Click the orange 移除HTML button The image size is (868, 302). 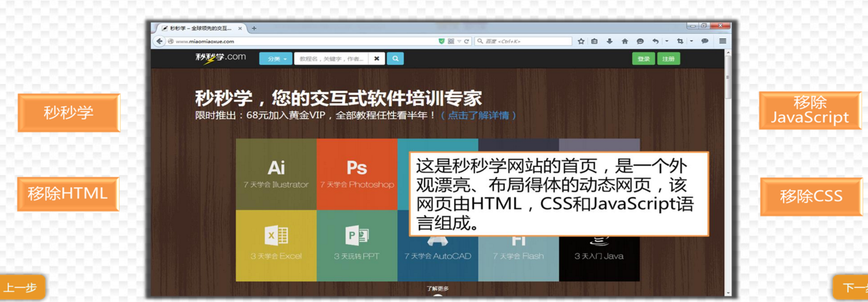click(68, 194)
